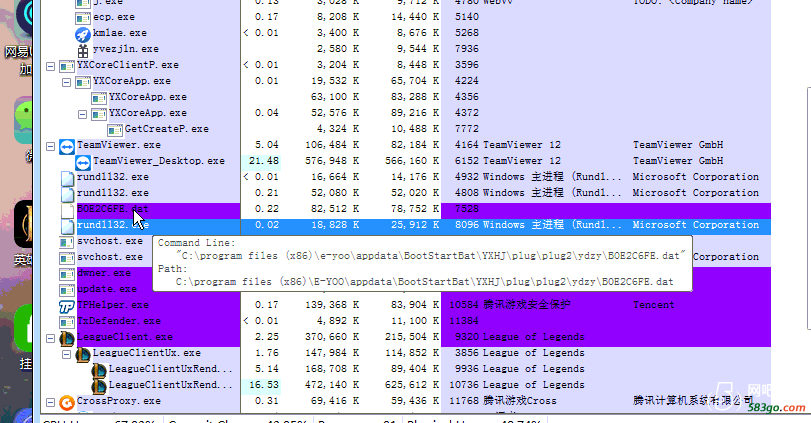Click the Tencent company name cell

pyautogui.click(x=653, y=305)
